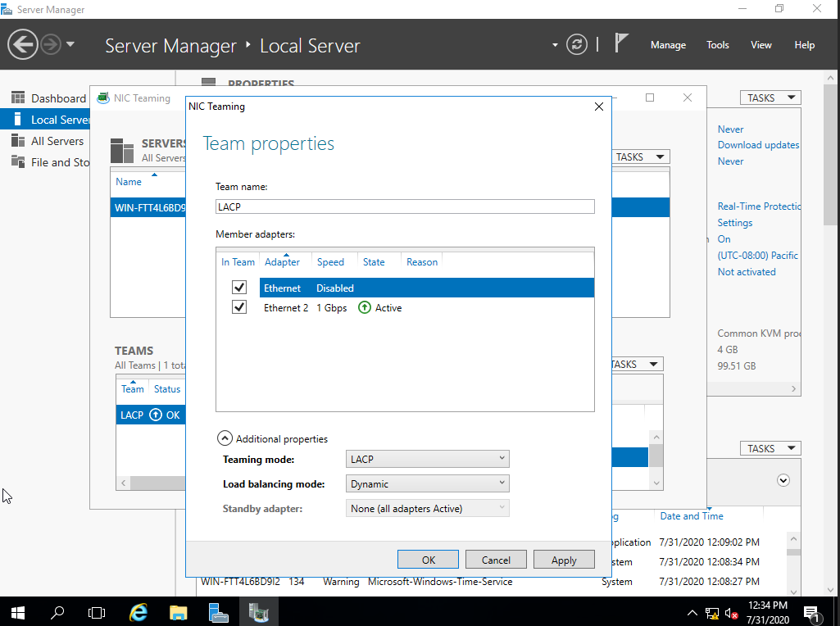Uncheck the disabled Ethernet adapter
The image size is (840, 626).
pyautogui.click(x=239, y=288)
